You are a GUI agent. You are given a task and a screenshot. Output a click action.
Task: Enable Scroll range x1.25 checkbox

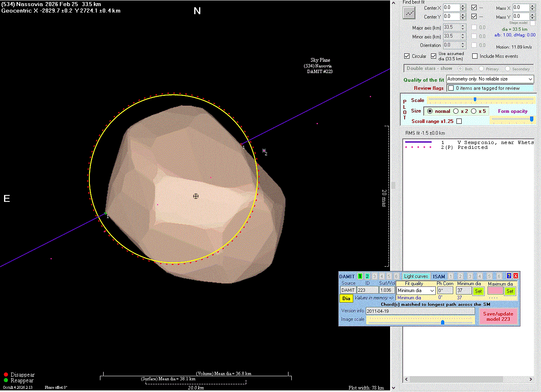click(459, 121)
